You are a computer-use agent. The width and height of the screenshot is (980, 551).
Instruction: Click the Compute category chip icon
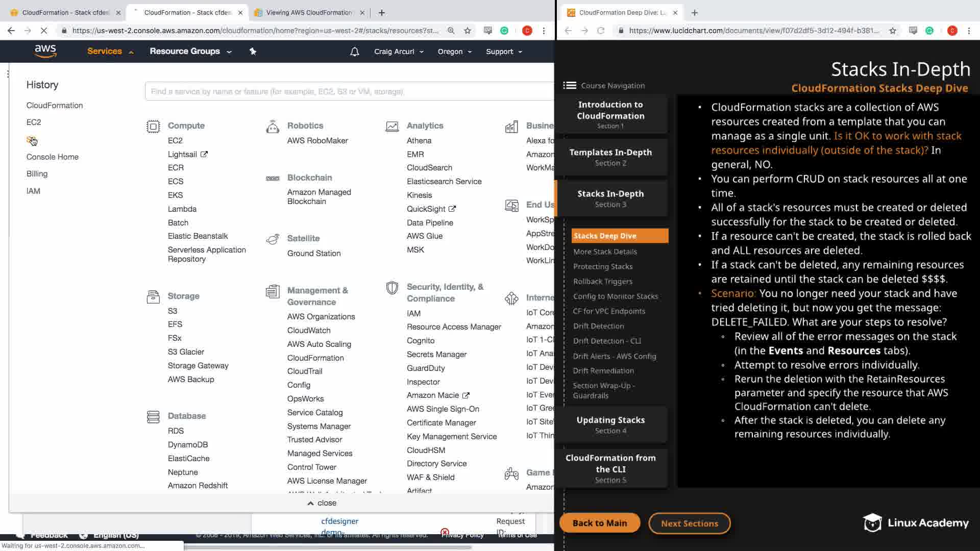point(153,126)
